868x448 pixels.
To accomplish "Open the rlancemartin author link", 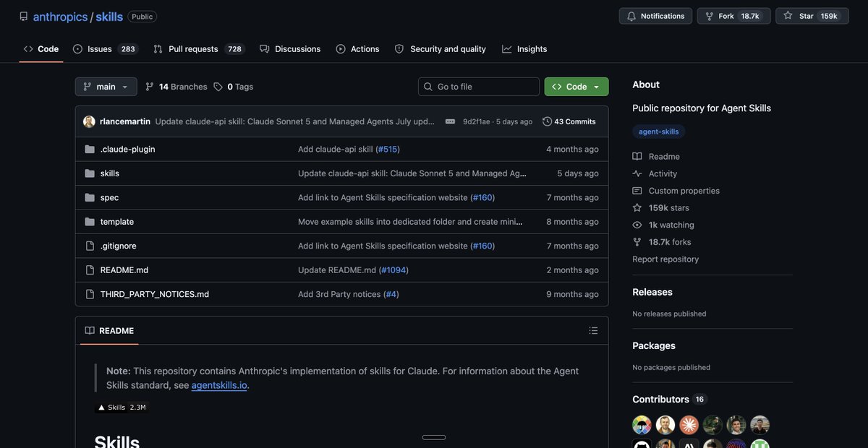I will point(125,121).
